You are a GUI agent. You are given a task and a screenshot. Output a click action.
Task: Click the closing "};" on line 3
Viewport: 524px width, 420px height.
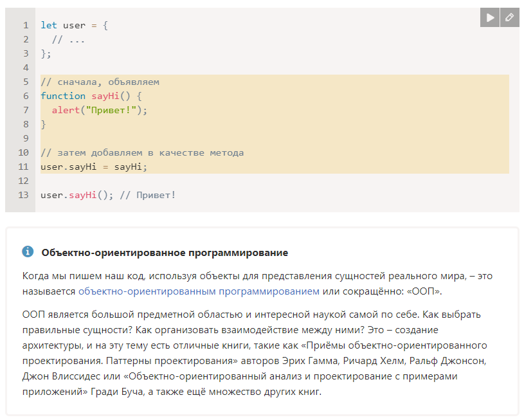coord(46,54)
